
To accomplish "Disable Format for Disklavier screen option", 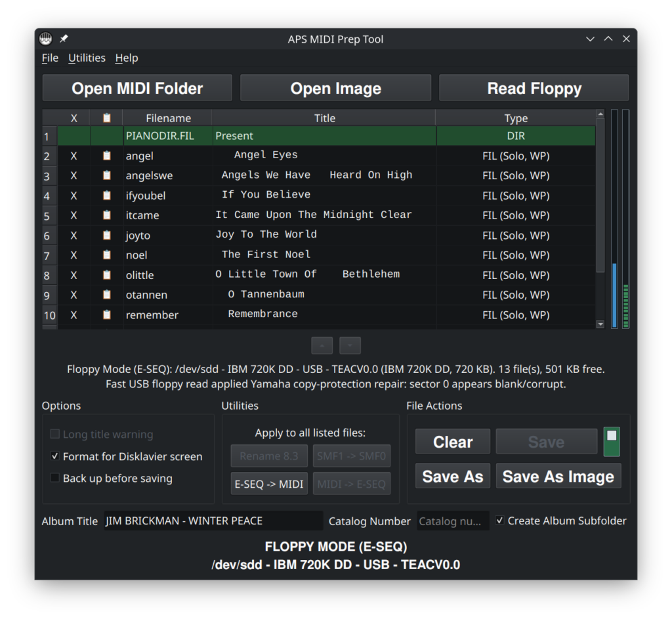I will click(x=55, y=456).
